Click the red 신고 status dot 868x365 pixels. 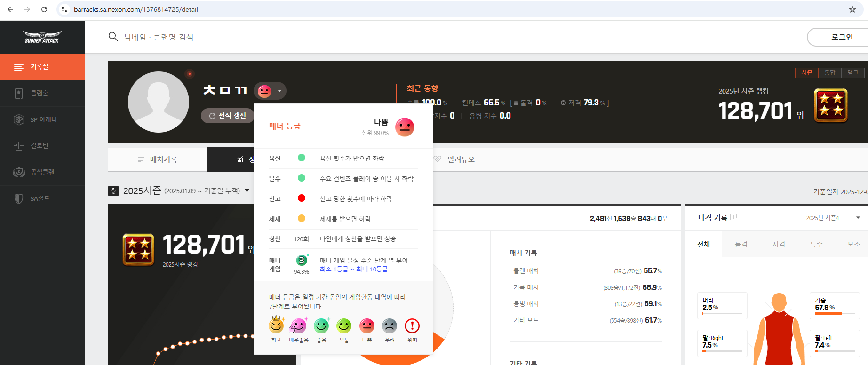302,198
